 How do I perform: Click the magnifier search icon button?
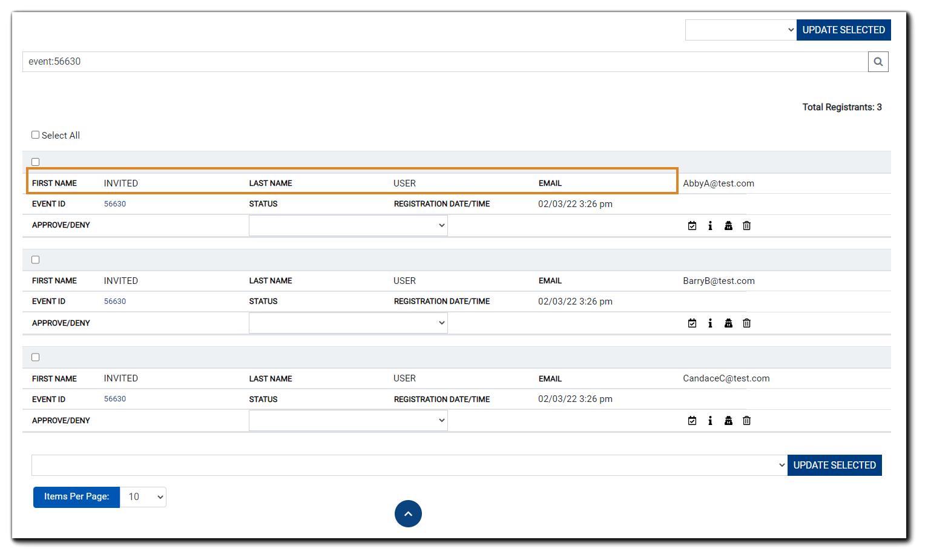click(878, 62)
